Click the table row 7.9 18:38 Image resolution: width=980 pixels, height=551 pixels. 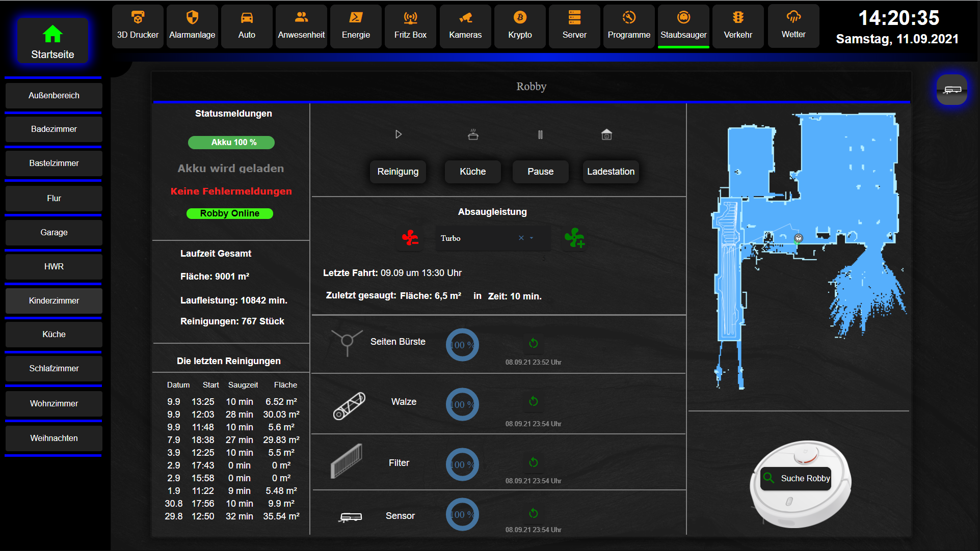tap(232, 440)
